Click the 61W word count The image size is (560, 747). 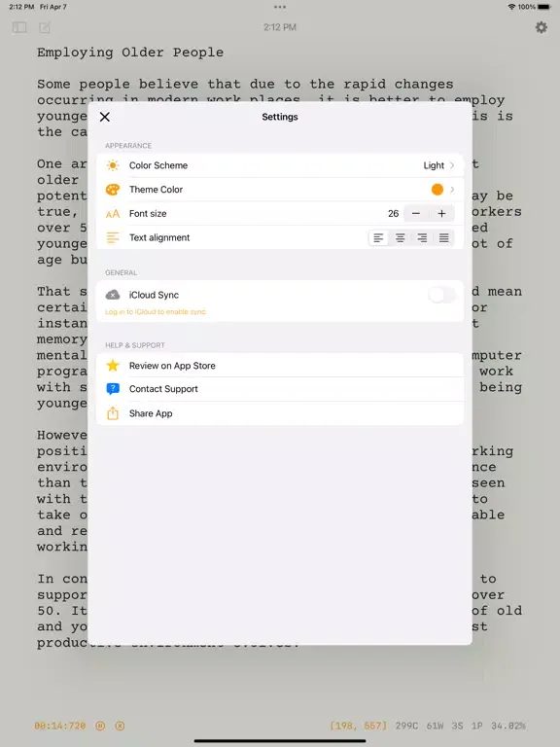(435, 726)
